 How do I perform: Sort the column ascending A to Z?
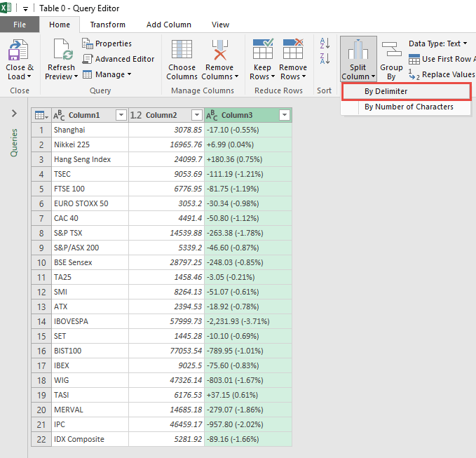click(x=325, y=43)
